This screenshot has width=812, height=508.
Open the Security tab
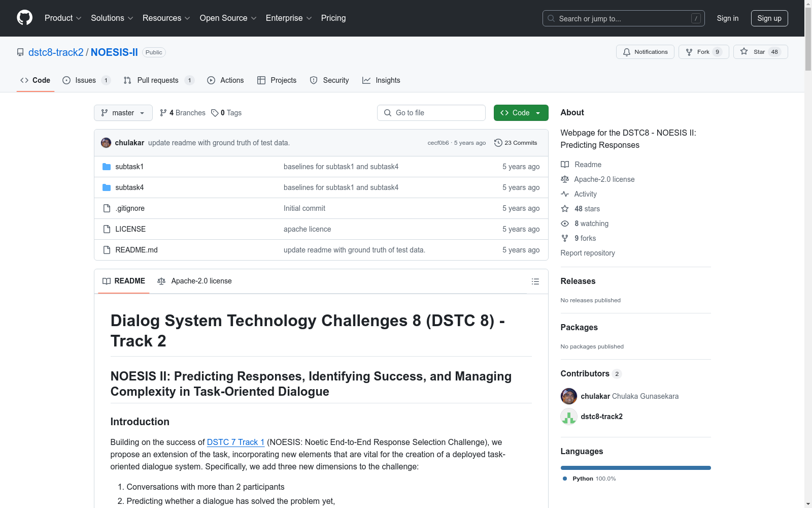click(x=329, y=80)
